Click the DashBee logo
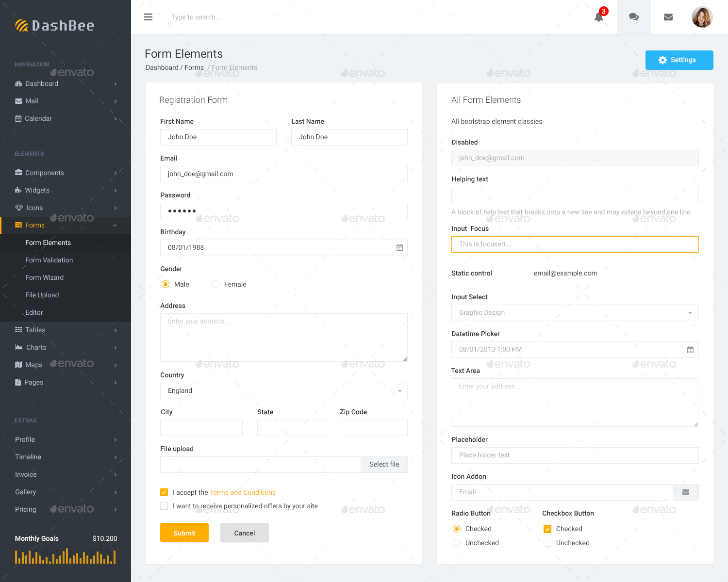The width and height of the screenshot is (728, 582). point(54,25)
